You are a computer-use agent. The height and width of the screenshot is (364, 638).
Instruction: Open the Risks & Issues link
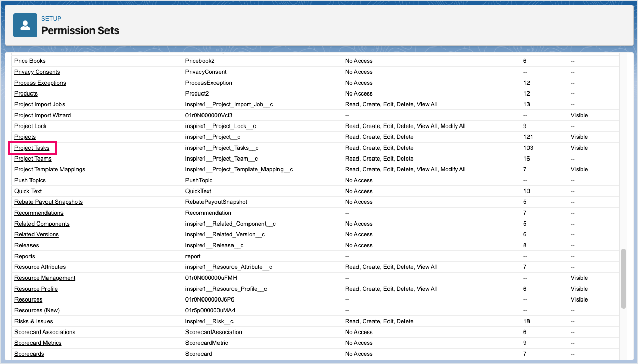(x=34, y=322)
